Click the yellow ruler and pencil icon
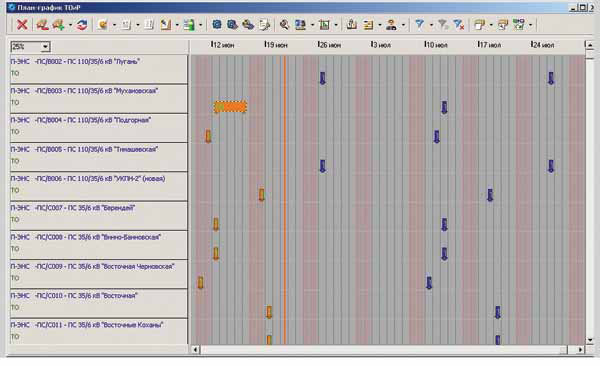The width and height of the screenshot is (600, 366). pos(166,25)
